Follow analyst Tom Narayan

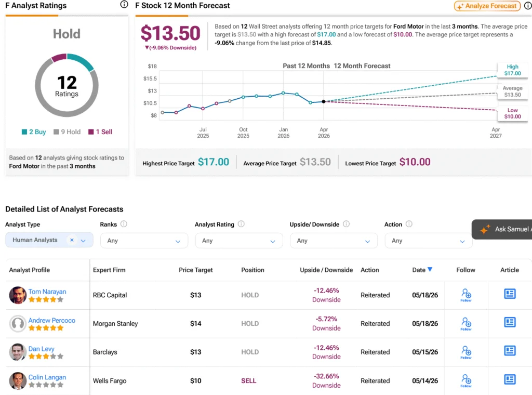(x=466, y=295)
